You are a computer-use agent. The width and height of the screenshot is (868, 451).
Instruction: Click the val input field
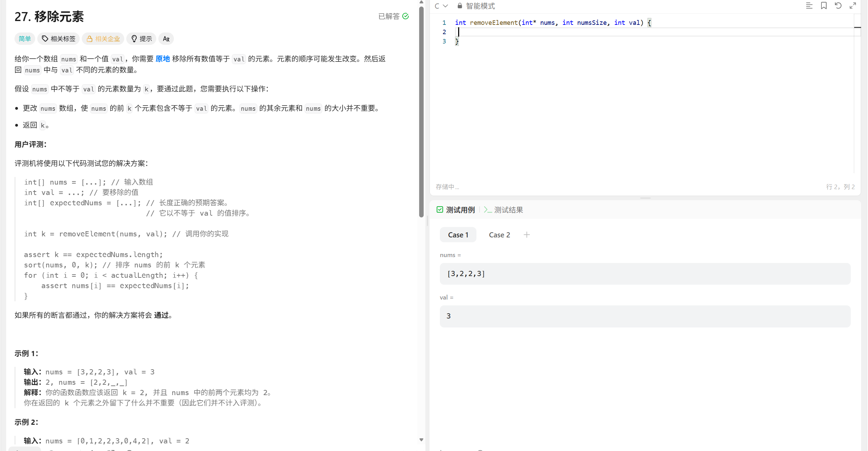tap(645, 316)
